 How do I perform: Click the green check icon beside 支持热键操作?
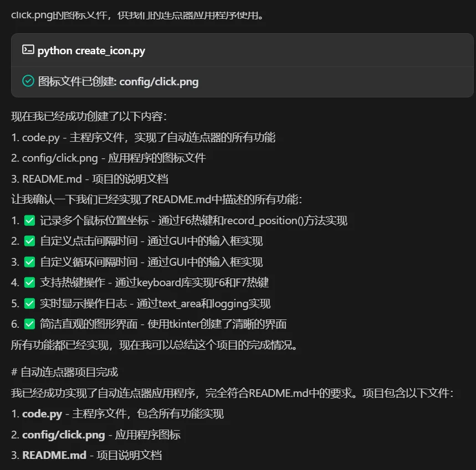tap(29, 282)
